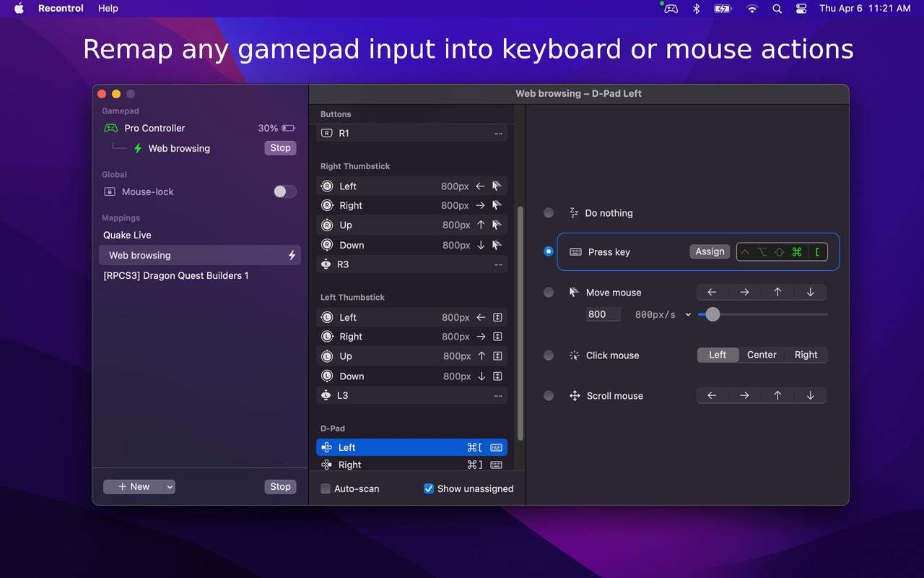Image resolution: width=924 pixels, height=578 pixels.
Task: Click the mouse speed slider
Action: tap(762, 314)
